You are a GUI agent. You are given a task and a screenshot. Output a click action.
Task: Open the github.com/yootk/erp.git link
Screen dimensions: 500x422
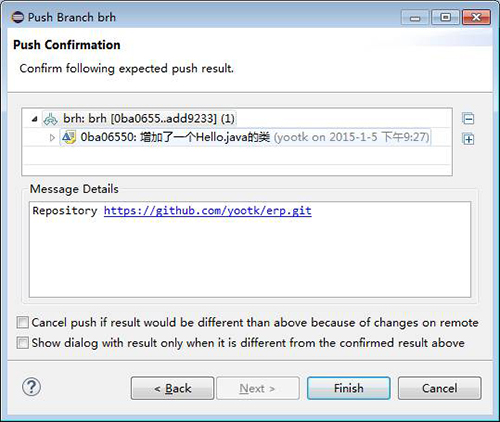(208, 211)
